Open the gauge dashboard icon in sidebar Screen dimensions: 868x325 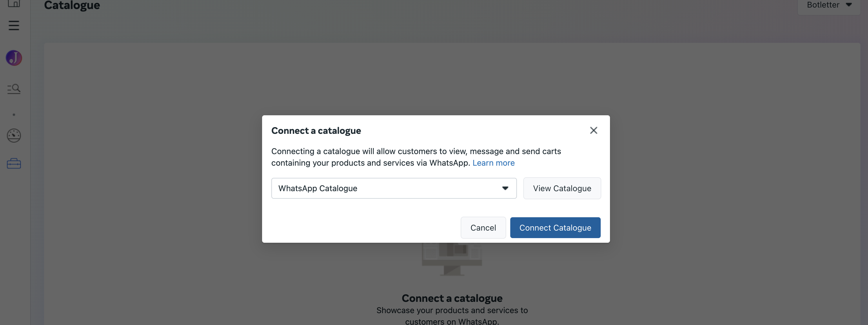click(14, 135)
